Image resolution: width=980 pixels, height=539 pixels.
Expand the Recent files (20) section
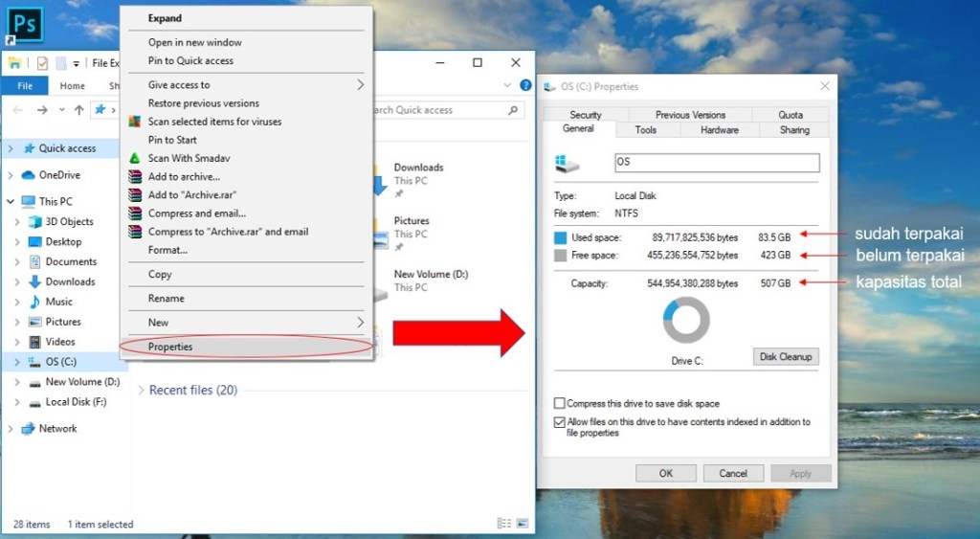pyautogui.click(x=141, y=391)
